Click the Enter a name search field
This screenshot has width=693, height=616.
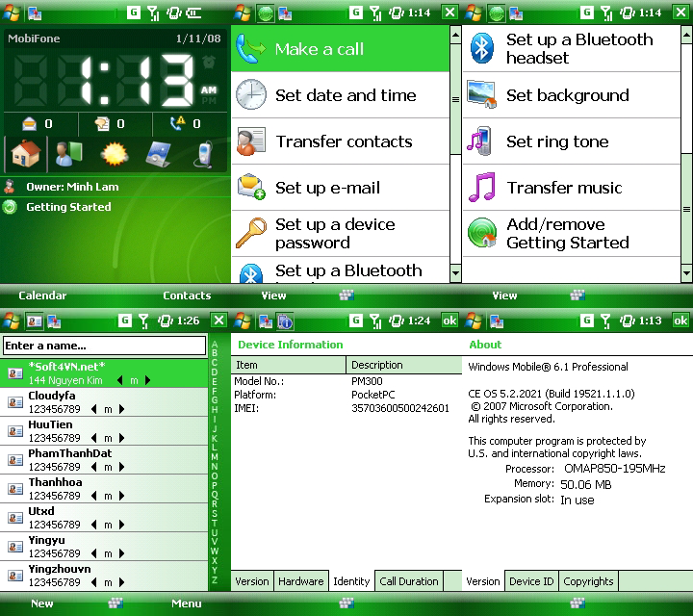coord(104,346)
